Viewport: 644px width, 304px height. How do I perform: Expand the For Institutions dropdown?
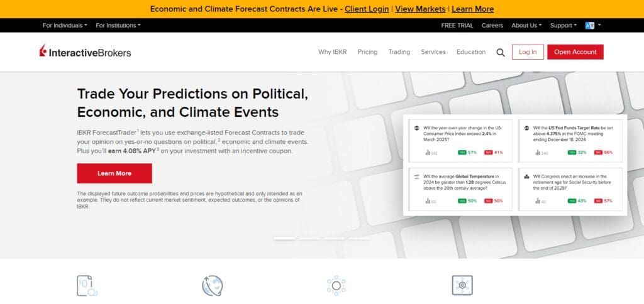118,25
